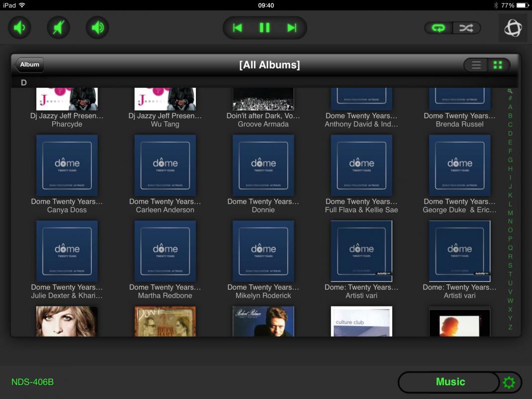Image resolution: width=532 pixels, height=399 pixels.
Task: Skip to the next track
Action: click(x=292, y=28)
